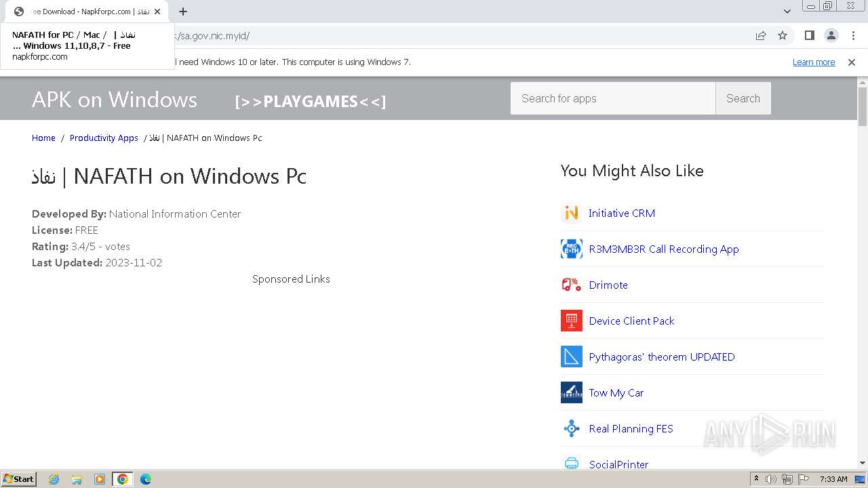Open Pythagoras' theorem UPDATED link
The width and height of the screenshot is (868, 488).
662,357
